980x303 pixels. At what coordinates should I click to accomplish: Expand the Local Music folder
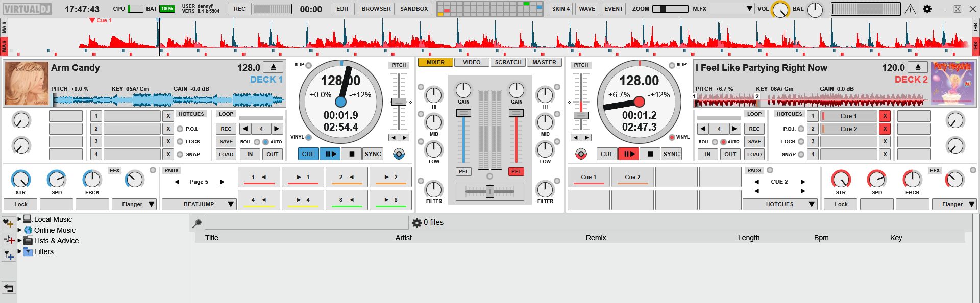coord(19,219)
